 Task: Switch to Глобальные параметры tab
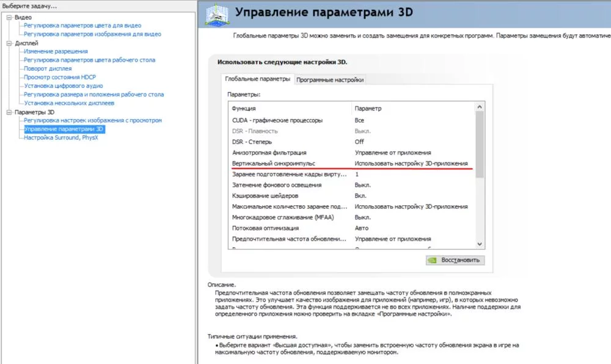(258, 79)
